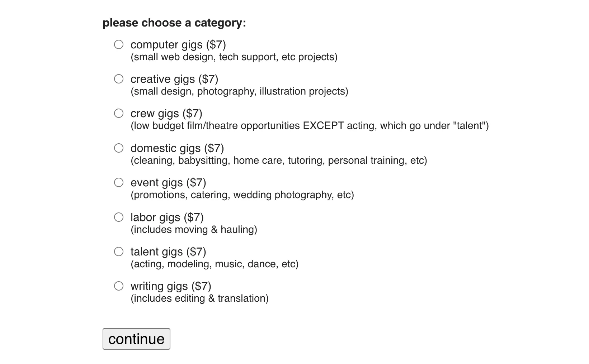Choose the event gigs radio button
Image resolution: width=589 pixels, height=364 pixels.
[119, 182]
